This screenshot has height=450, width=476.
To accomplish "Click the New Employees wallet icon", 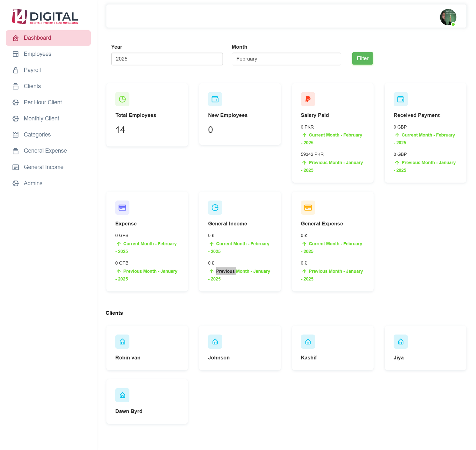I will pos(215,99).
